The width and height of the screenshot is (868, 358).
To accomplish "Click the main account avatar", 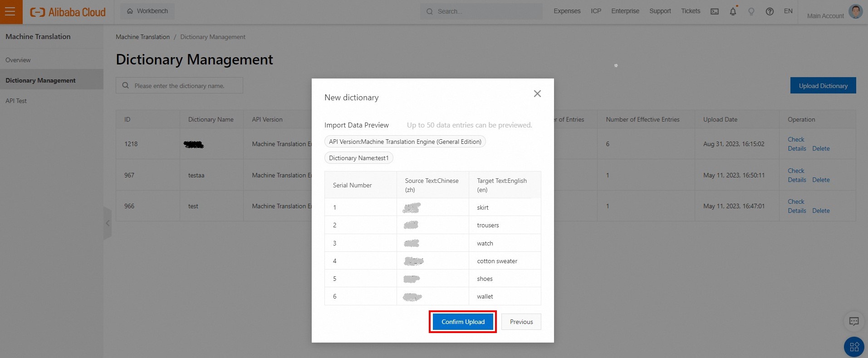I will tap(855, 11).
